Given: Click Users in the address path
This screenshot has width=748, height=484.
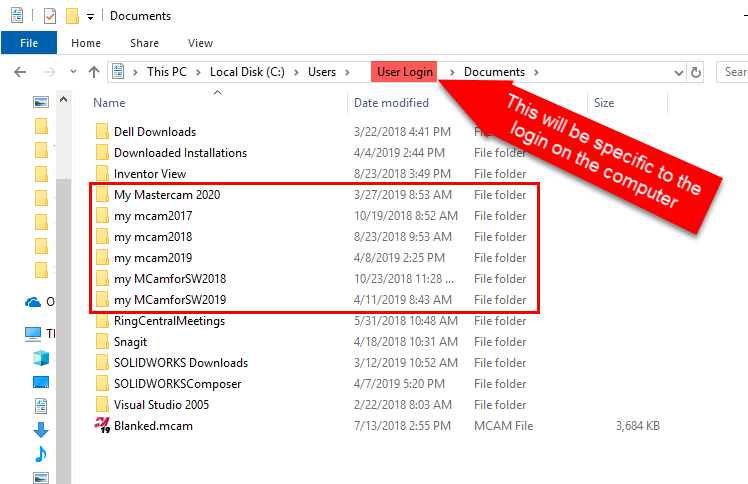Looking at the screenshot, I should (x=322, y=72).
